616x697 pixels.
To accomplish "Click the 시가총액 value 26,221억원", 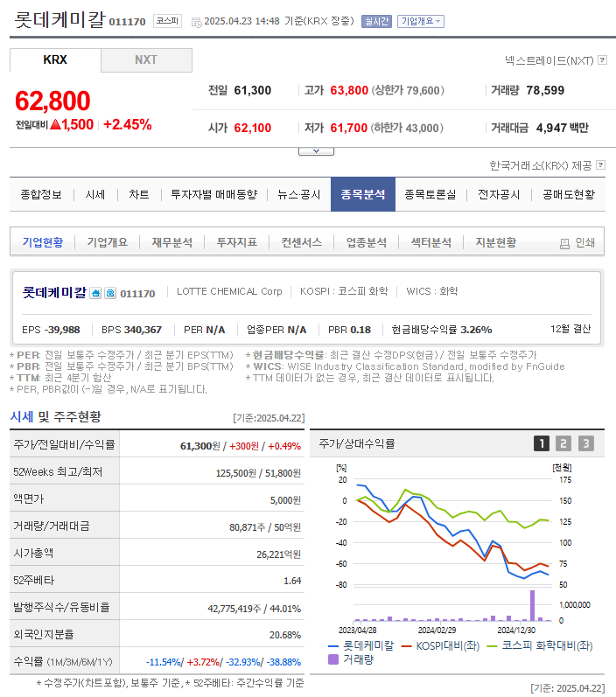I will pos(278,554).
